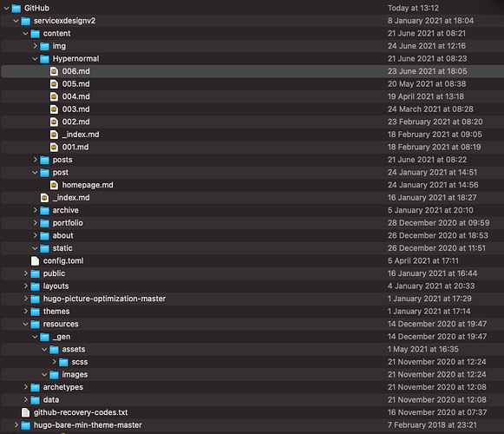The height and width of the screenshot is (434, 504).
Task: Click date 'Today at 13:12'
Action: (413, 9)
